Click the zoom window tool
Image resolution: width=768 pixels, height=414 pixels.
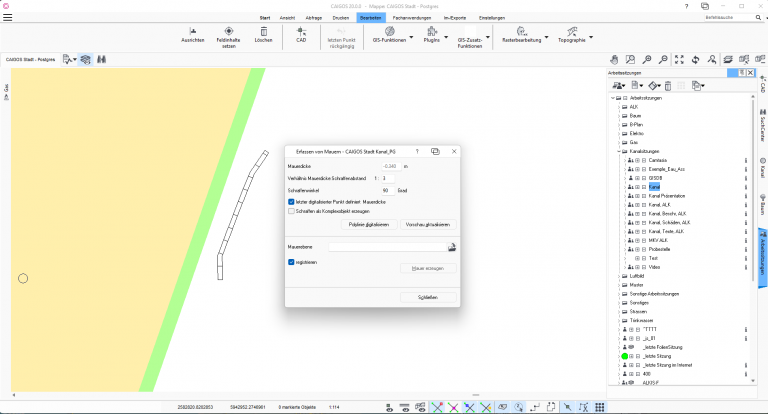(630, 60)
